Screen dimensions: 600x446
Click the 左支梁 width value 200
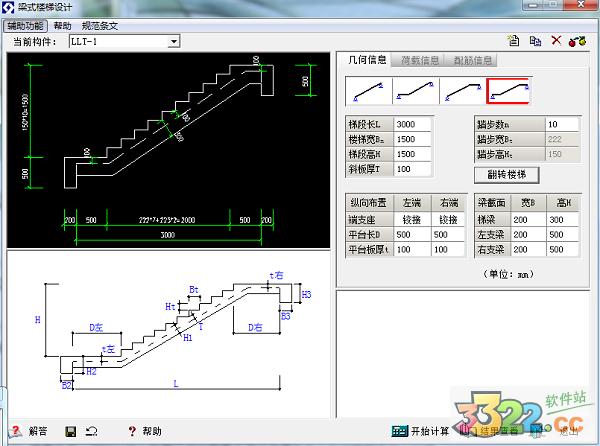528,234
